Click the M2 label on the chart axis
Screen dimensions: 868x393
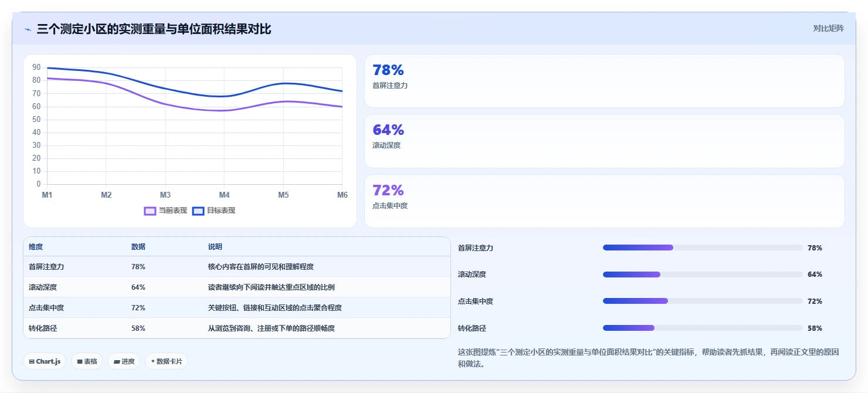tap(106, 195)
